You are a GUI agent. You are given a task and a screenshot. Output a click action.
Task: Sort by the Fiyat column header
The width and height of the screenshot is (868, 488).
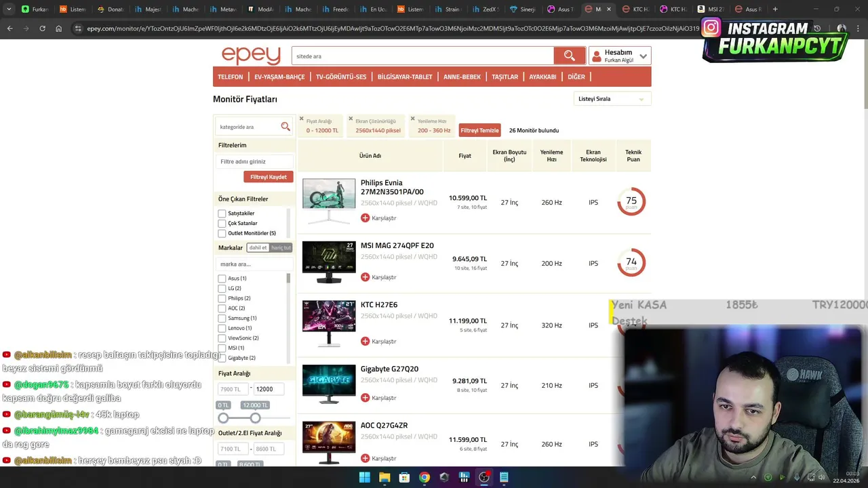point(465,156)
